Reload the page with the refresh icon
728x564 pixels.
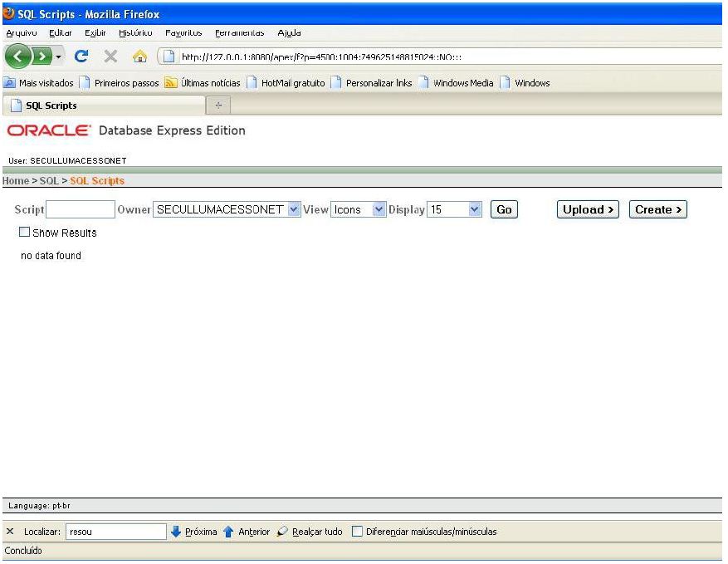pyautogui.click(x=81, y=56)
